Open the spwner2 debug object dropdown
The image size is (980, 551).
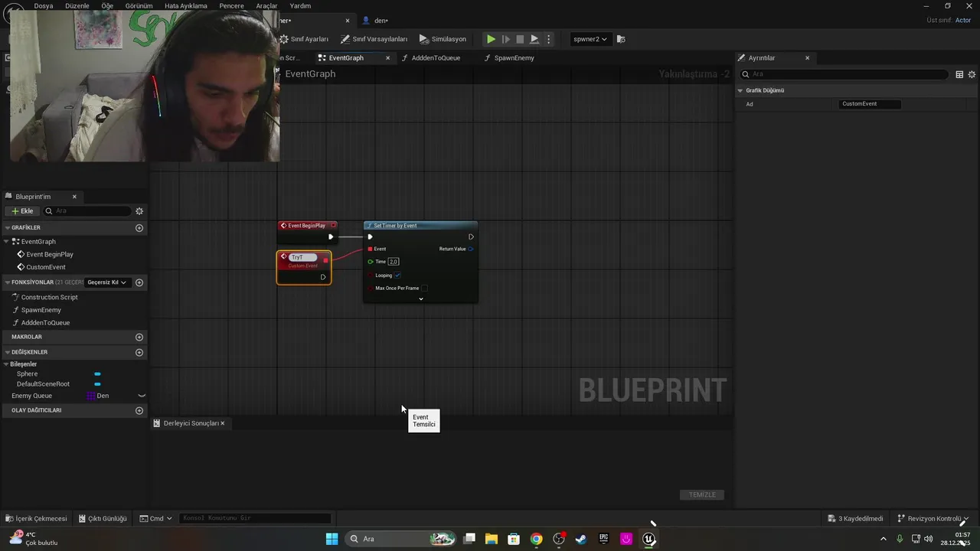tap(590, 39)
